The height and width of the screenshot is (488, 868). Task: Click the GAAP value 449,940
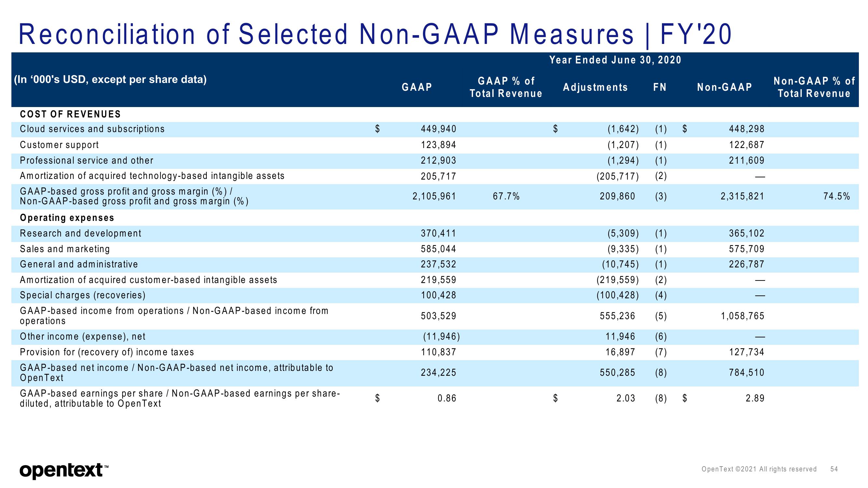coord(439,129)
